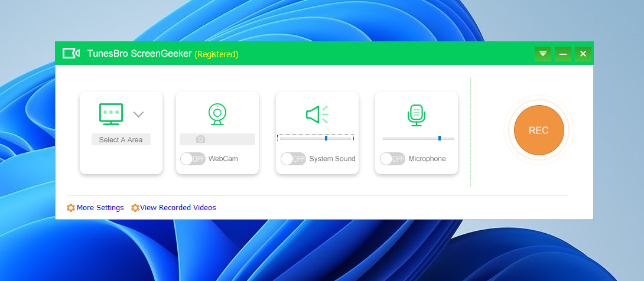Minimize the ScreenGeeker window
Viewport: 644px width, 281px height.
563,54
